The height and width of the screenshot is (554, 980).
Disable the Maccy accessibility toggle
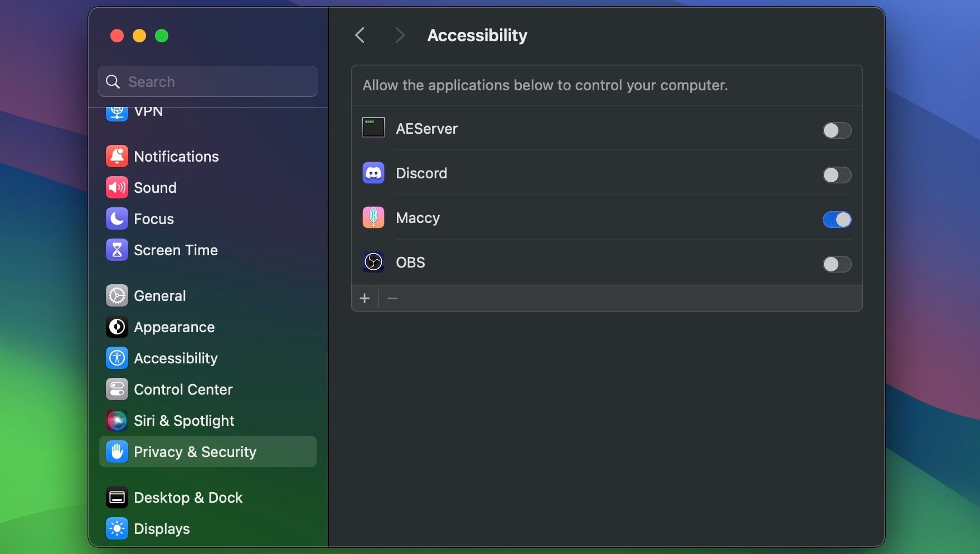pyautogui.click(x=837, y=220)
